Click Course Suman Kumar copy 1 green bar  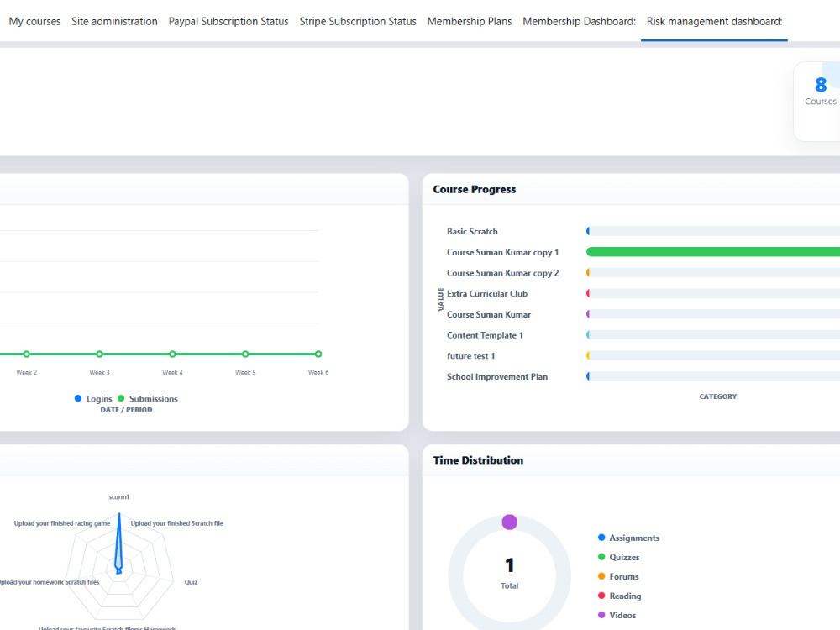coord(713,252)
